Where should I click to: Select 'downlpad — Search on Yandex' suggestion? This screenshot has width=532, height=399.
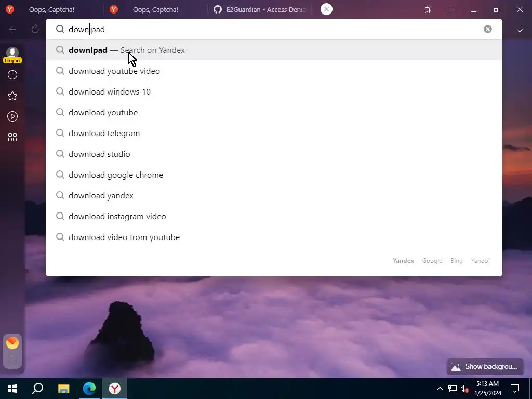pos(274,50)
